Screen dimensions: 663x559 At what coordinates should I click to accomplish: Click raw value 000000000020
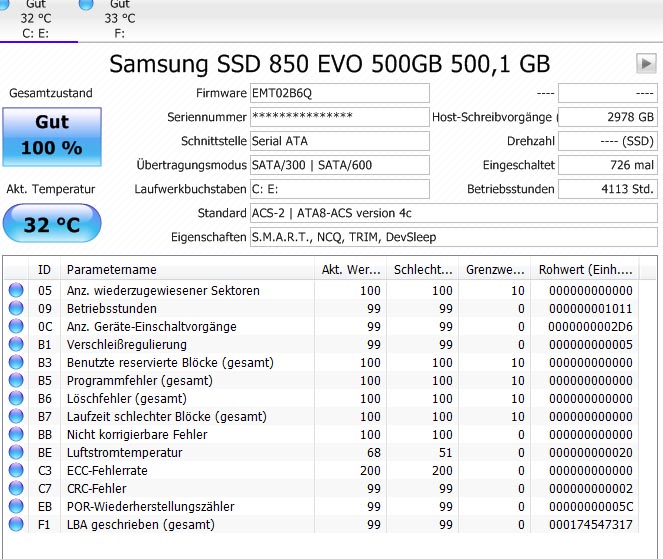click(x=591, y=452)
